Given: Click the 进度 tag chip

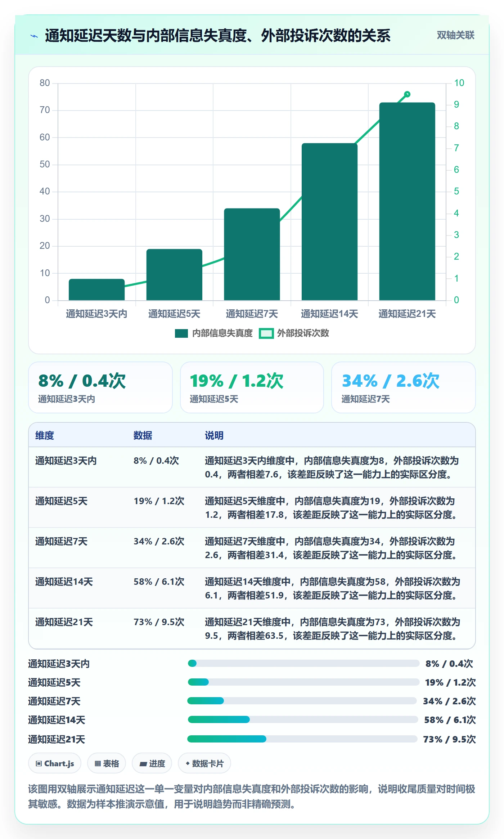Looking at the screenshot, I should tap(152, 763).
